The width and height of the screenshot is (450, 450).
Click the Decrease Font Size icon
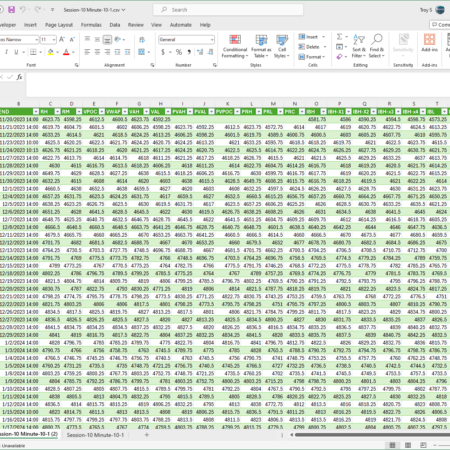[x=72, y=40]
